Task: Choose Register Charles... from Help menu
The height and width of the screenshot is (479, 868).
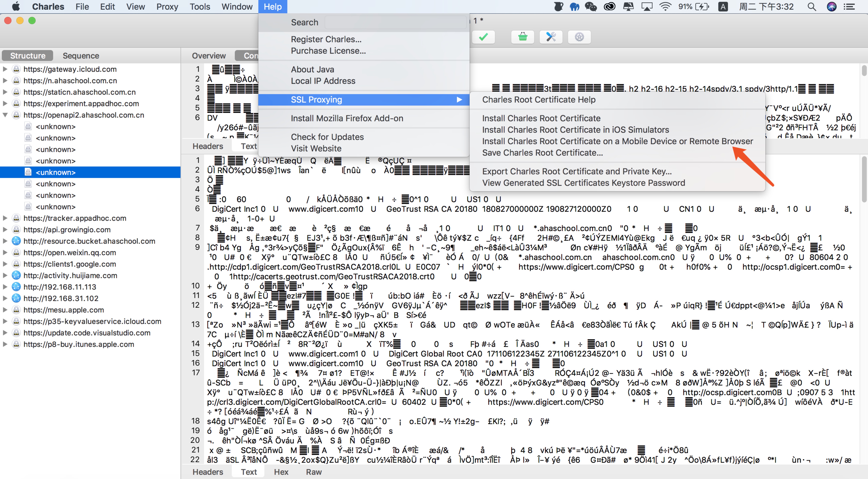Action: click(326, 39)
